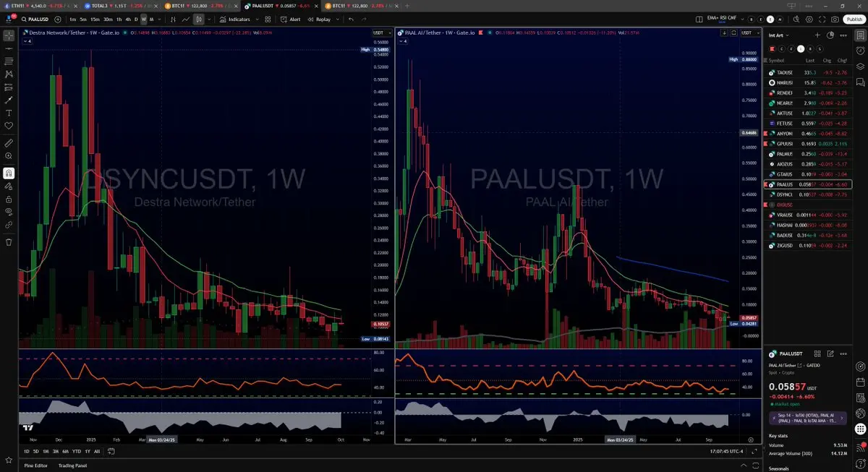Open chart settings gear icon
The width and height of the screenshot is (868, 472).
tap(809, 19)
